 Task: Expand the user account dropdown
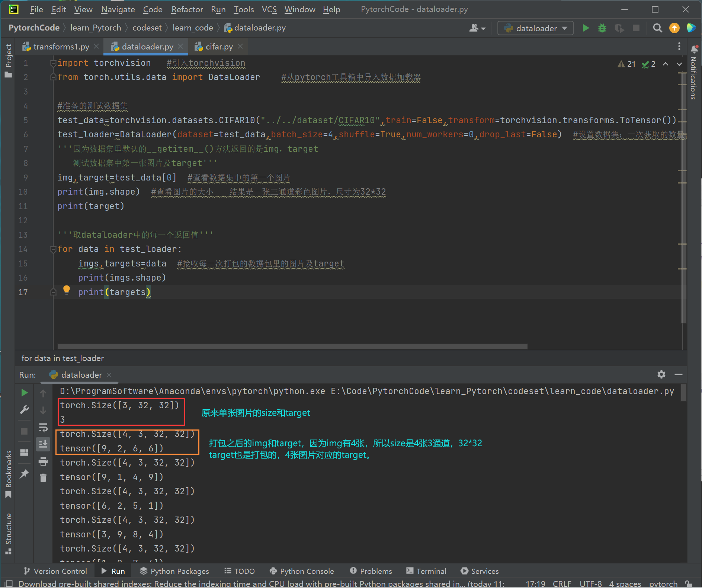click(477, 28)
